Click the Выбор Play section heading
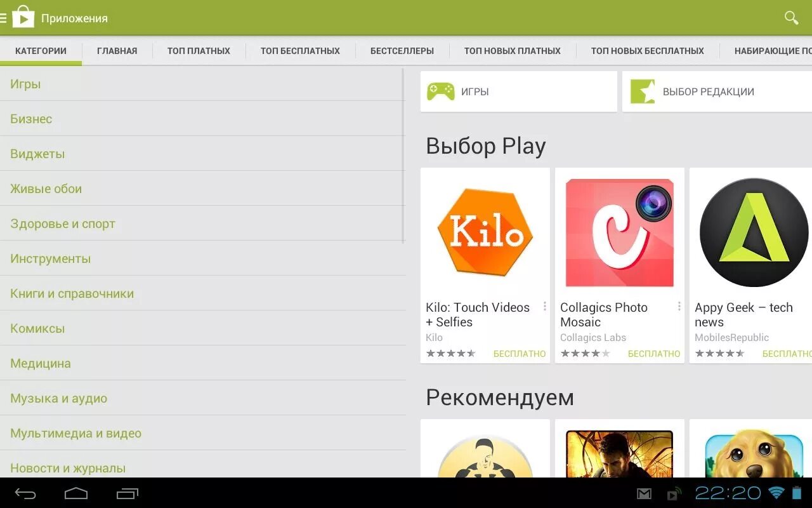 (x=486, y=146)
